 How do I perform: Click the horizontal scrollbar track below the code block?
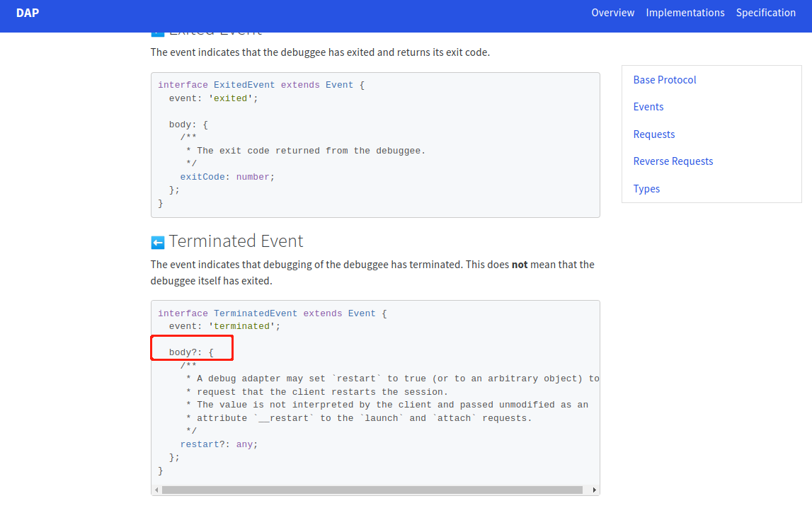click(374, 489)
